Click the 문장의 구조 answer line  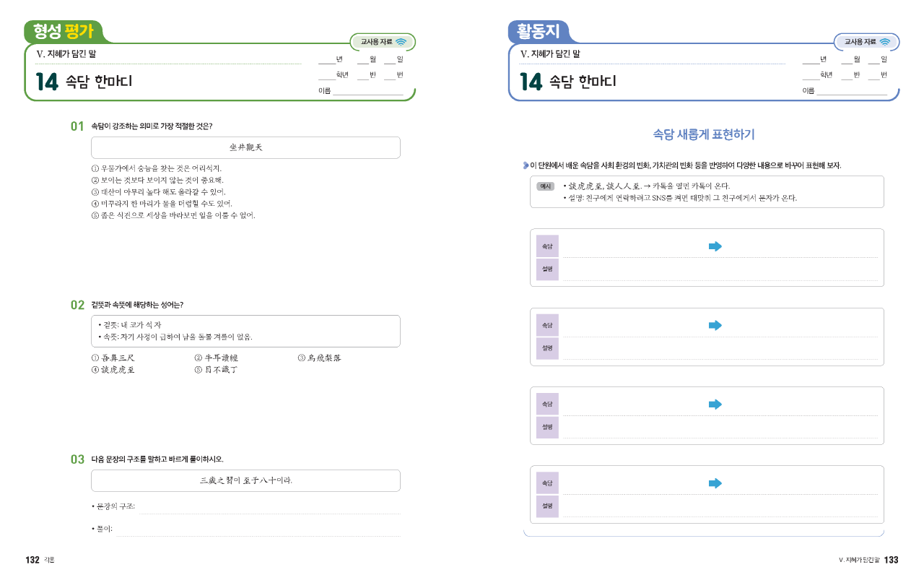click(x=269, y=509)
